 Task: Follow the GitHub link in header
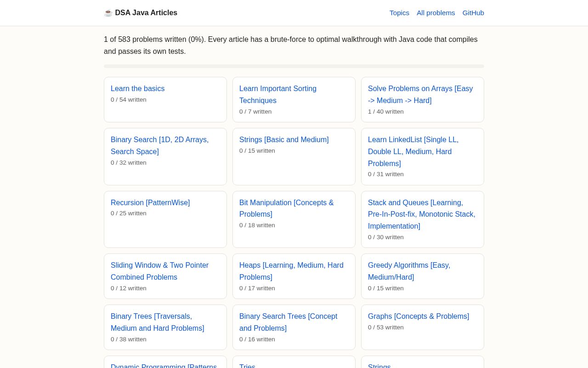coord(473,13)
